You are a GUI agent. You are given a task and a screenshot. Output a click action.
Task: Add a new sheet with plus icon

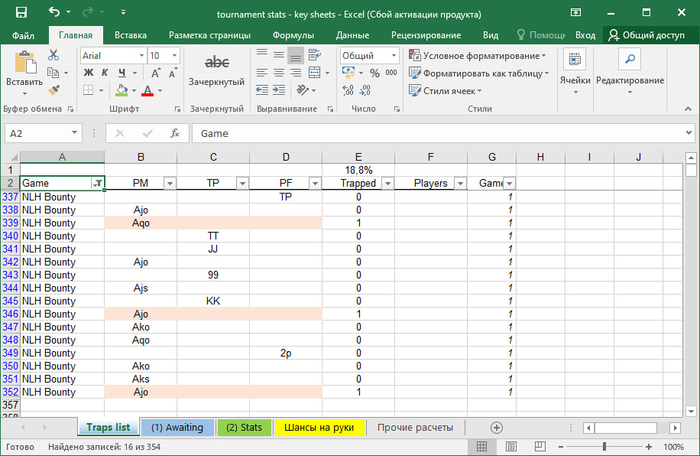(x=496, y=427)
